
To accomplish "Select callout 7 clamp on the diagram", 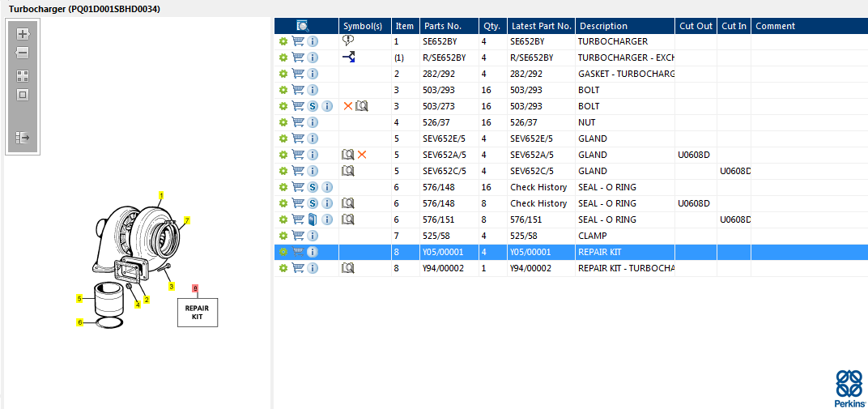I will coord(187,220).
